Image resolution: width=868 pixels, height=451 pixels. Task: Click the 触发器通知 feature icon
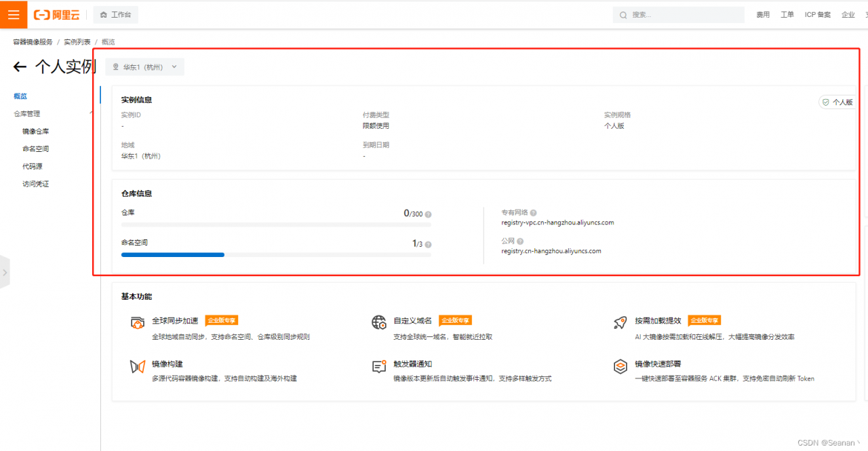click(378, 367)
